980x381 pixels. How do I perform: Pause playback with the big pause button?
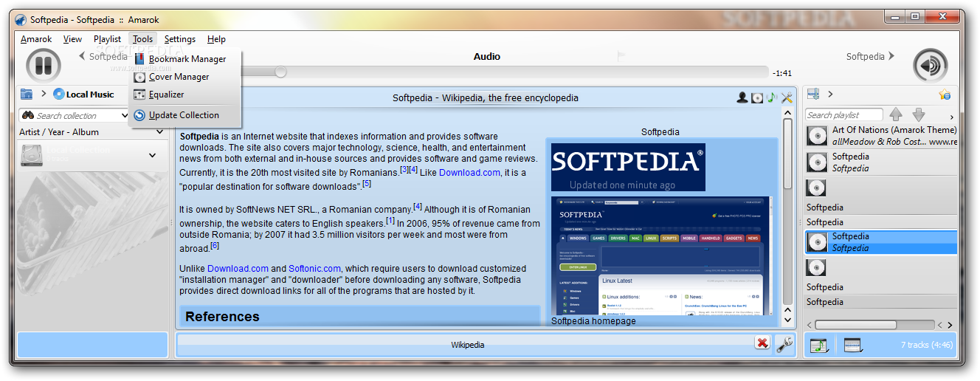[44, 65]
